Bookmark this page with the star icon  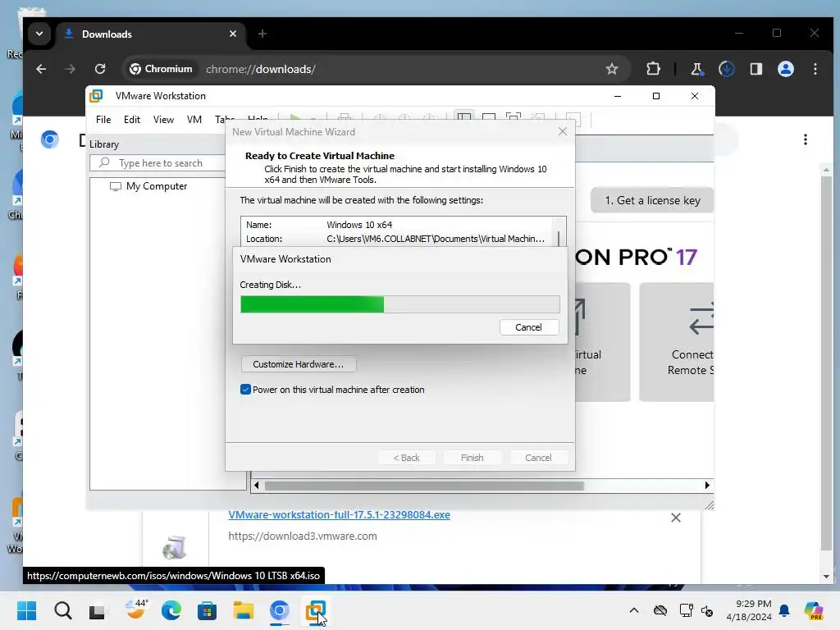[612, 69]
